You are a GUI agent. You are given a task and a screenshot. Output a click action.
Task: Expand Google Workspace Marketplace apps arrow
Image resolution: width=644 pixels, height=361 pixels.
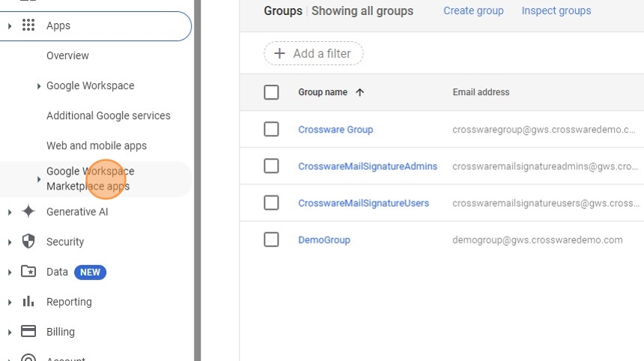39,179
